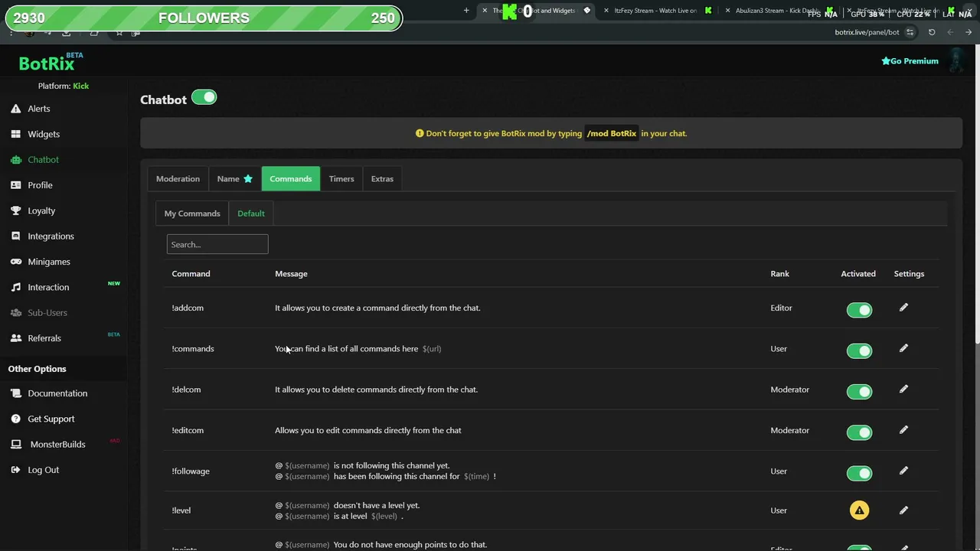Image resolution: width=980 pixels, height=551 pixels.
Task: Click the pencil for !delcom row
Action: [x=903, y=389]
